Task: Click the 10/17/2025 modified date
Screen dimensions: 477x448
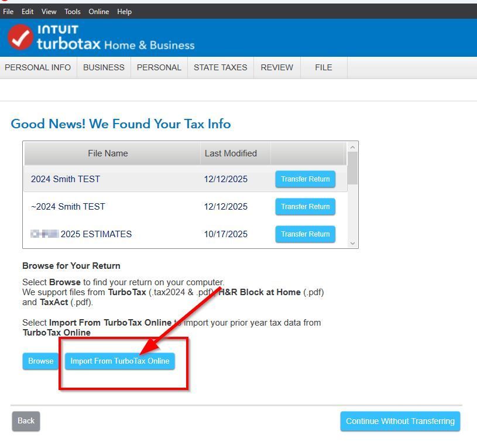Action: pyautogui.click(x=226, y=234)
